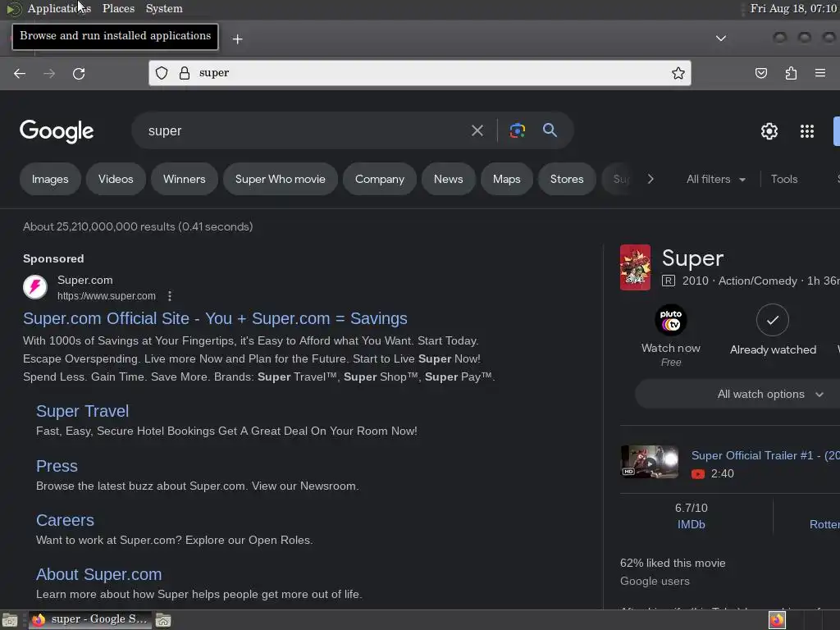Open the Super.com ad options menu
The height and width of the screenshot is (630, 840).
(170, 295)
